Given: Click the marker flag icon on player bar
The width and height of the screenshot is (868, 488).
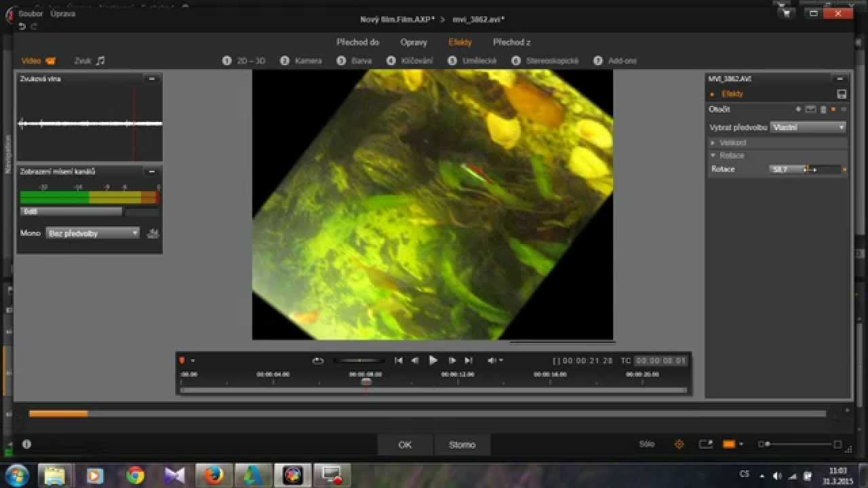Looking at the screenshot, I should [x=182, y=361].
